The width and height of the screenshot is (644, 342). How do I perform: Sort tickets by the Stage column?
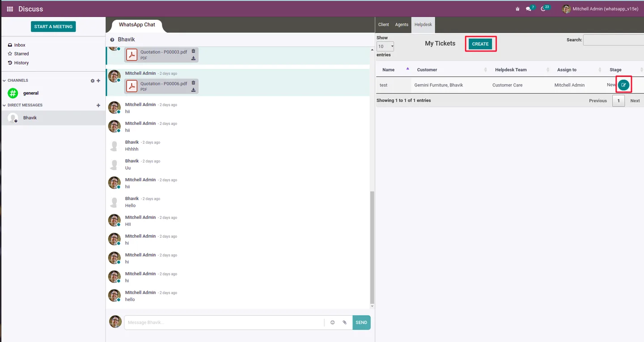tap(624, 70)
